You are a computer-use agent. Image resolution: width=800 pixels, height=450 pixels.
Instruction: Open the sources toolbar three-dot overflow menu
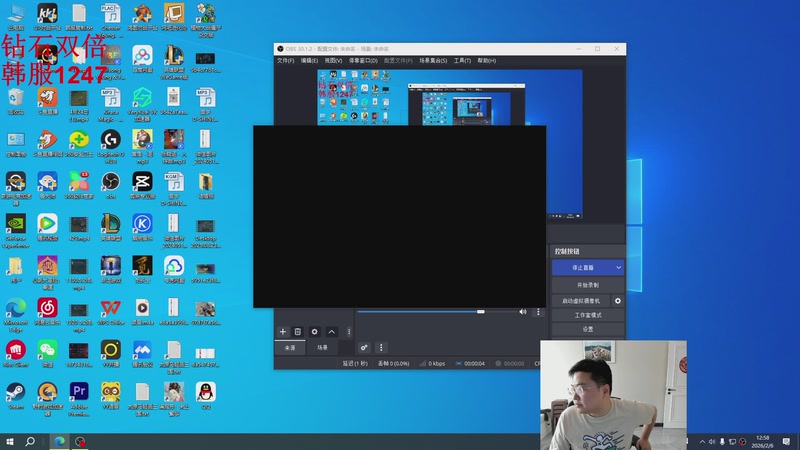point(349,332)
